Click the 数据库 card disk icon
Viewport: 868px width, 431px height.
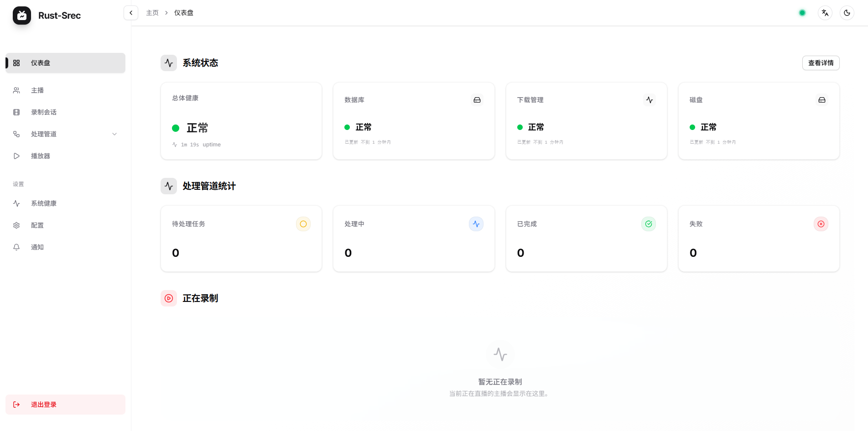coord(477,100)
